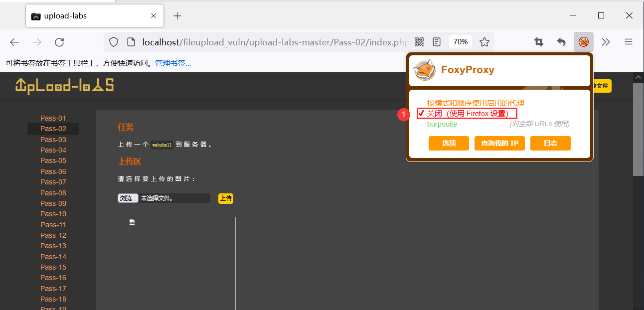The height and width of the screenshot is (310, 644).
Task: Click the yellow 上传 button
Action: (x=226, y=198)
